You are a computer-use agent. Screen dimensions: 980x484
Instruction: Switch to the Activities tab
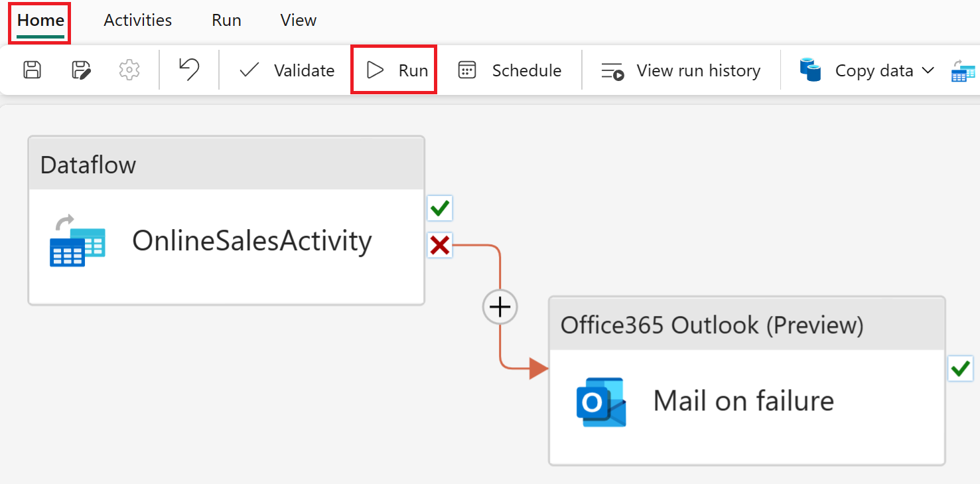pyautogui.click(x=137, y=20)
